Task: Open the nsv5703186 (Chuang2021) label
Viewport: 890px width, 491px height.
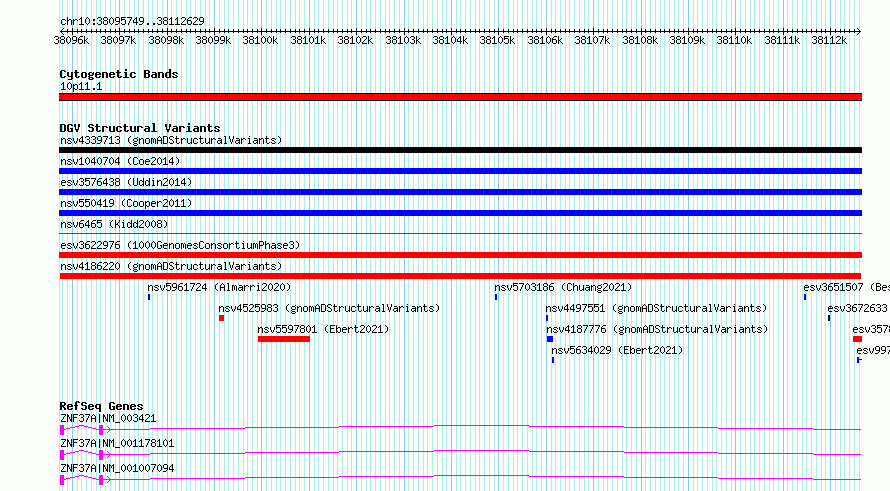Action: pyautogui.click(x=563, y=287)
